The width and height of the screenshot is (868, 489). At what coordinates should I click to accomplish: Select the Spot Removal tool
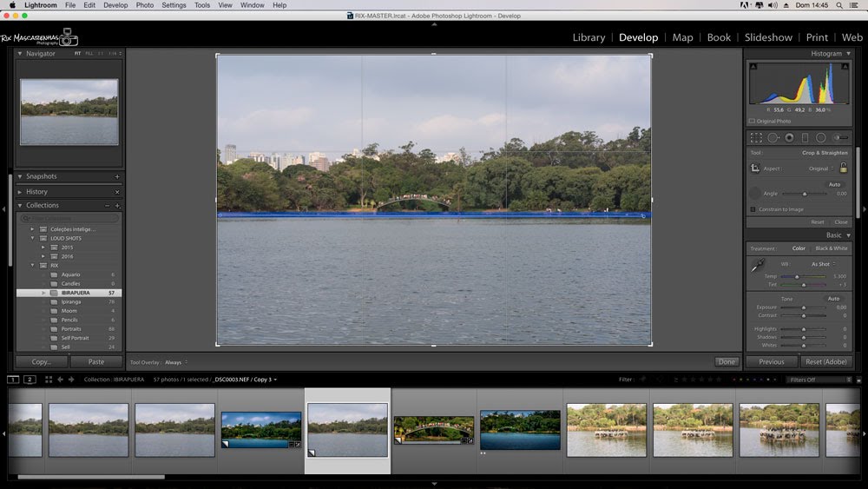coord(773,138)
